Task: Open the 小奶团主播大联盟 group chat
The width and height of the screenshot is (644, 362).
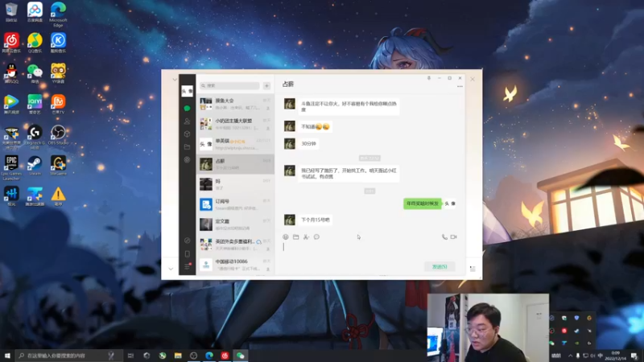Action: pyautogui.click(x=235, y=124)
